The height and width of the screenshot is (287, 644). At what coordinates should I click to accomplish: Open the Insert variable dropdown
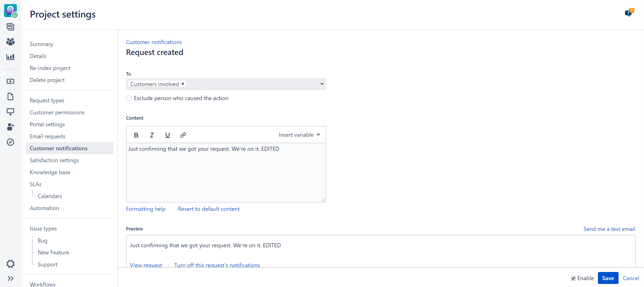[x=299, y=135]
